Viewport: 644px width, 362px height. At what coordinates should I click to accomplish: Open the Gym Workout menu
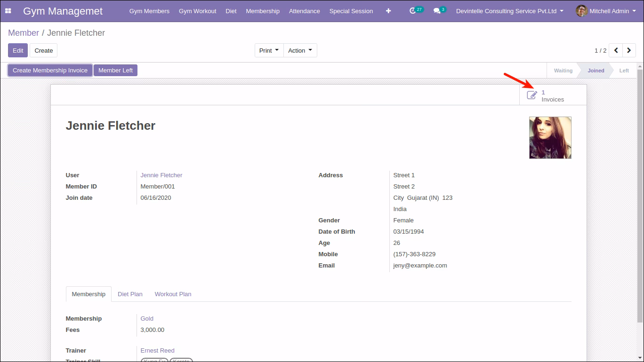(x=198, y=11)
